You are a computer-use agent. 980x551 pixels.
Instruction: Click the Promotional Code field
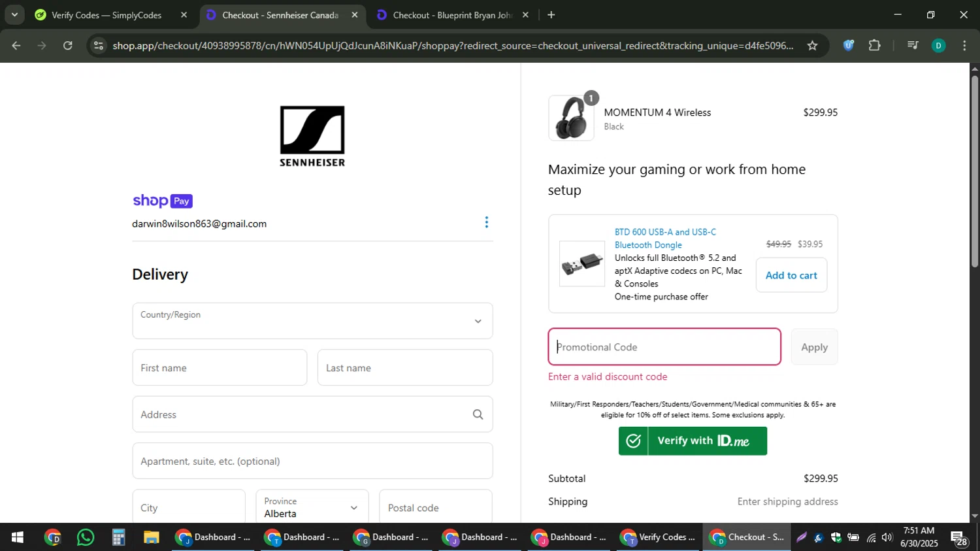[664, 346]
